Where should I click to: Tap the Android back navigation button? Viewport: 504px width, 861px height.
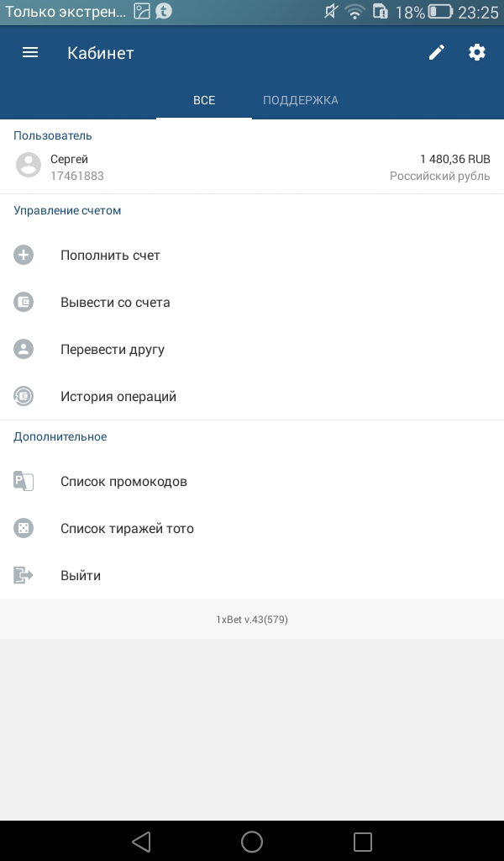[141, 841]
